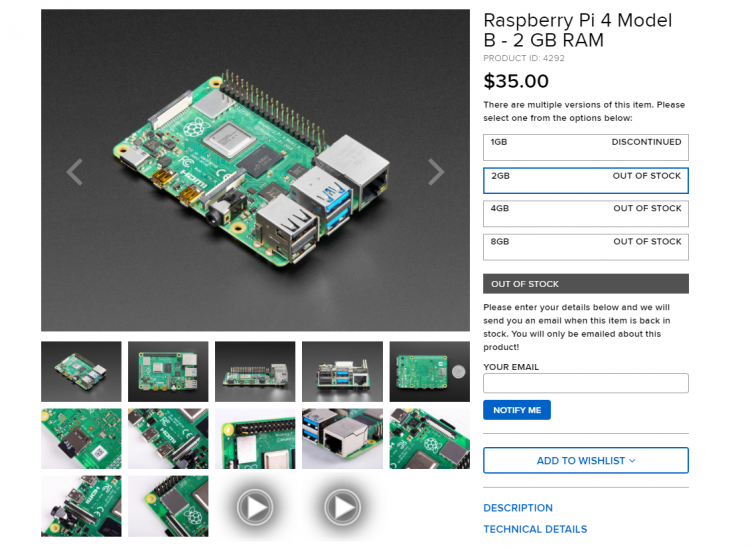The height and width of the screenshot is (548, 750).
Task: Select the first angled board thumbnail
Action: [81, 371]
